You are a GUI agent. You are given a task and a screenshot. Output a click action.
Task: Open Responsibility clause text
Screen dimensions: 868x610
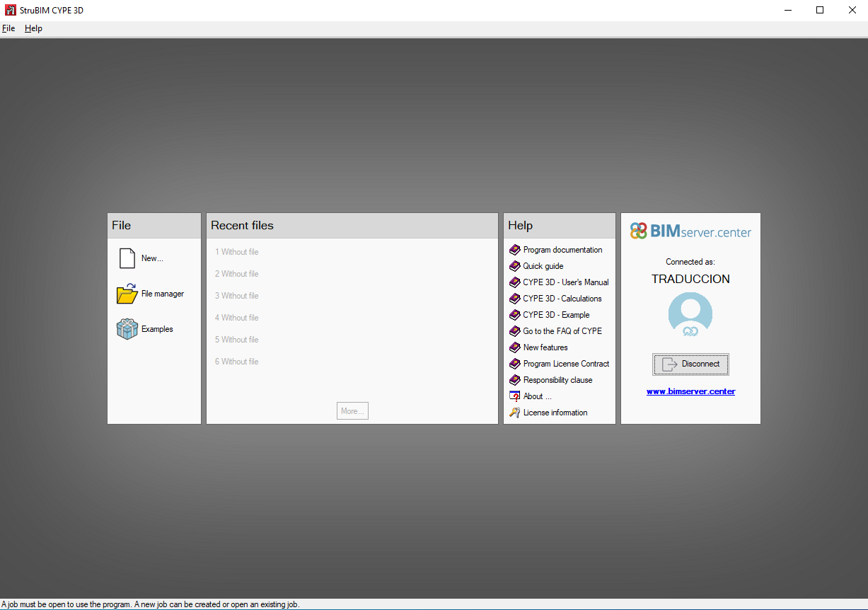coord(558,380)
